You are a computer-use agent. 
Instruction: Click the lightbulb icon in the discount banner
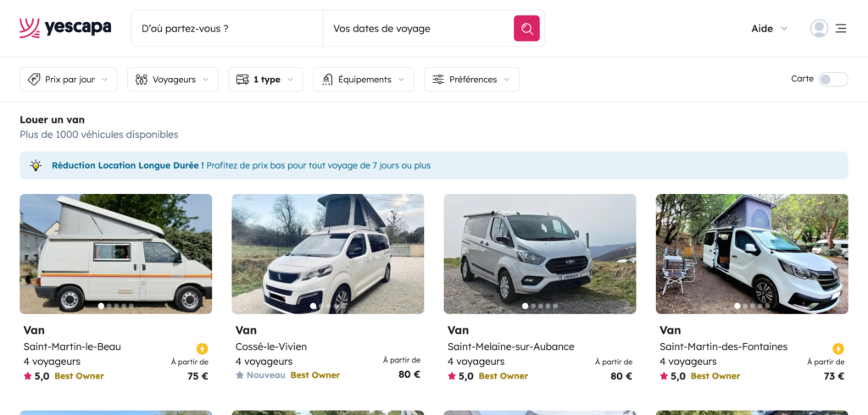point(36,165)
